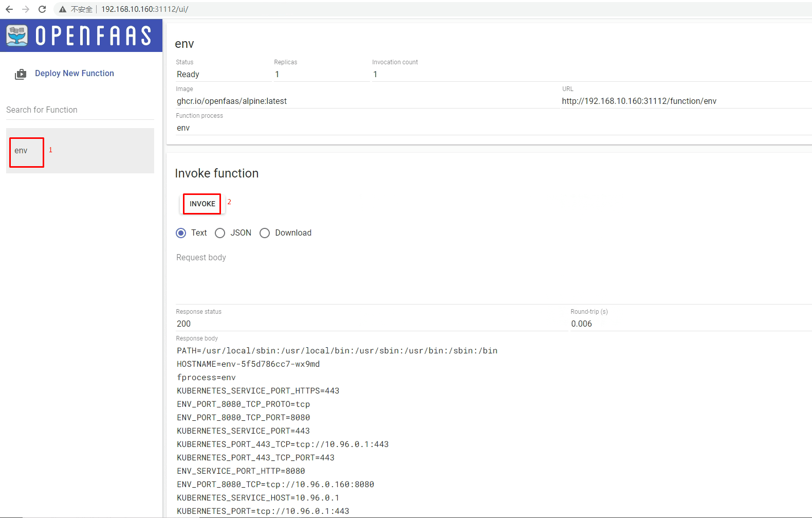This screenshot has height=518, width=812.
Task: Click the Deploy New Function icon
Action: tap(21, 74)
